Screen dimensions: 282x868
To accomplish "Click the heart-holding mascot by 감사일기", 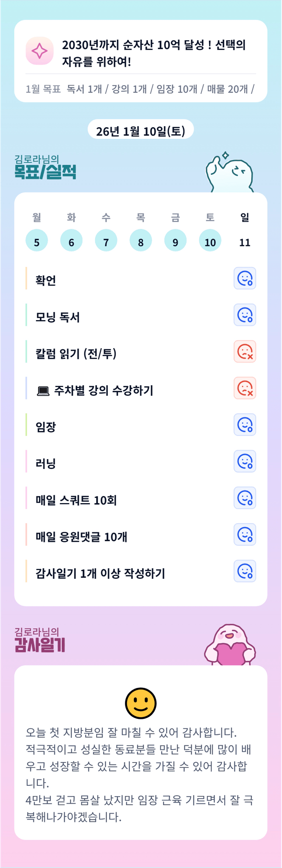I will point(230,644).
